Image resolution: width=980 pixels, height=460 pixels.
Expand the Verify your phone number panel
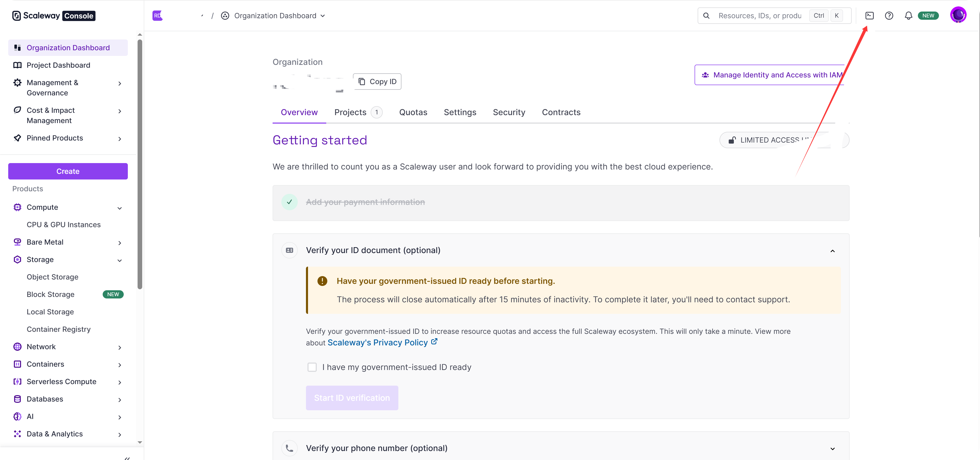tap(832, 449)
